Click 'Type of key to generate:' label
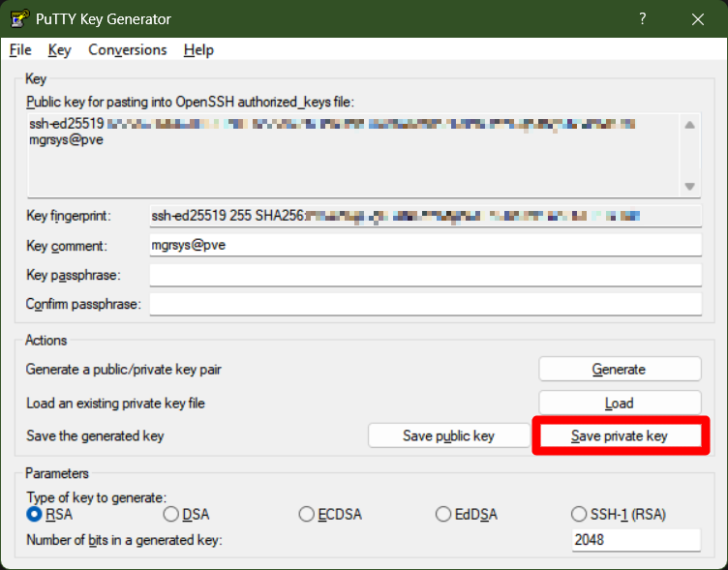 tap(96, 497)
